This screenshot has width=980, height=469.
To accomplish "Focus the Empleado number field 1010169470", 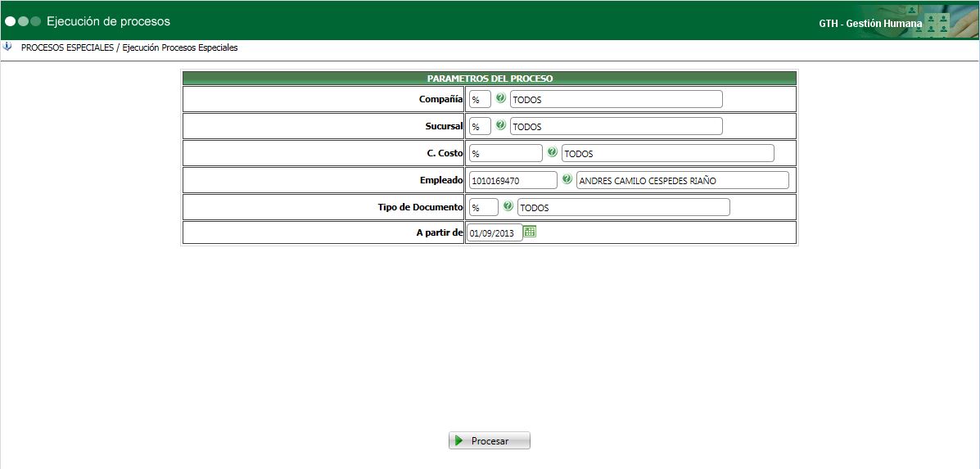I will (513, 181).
